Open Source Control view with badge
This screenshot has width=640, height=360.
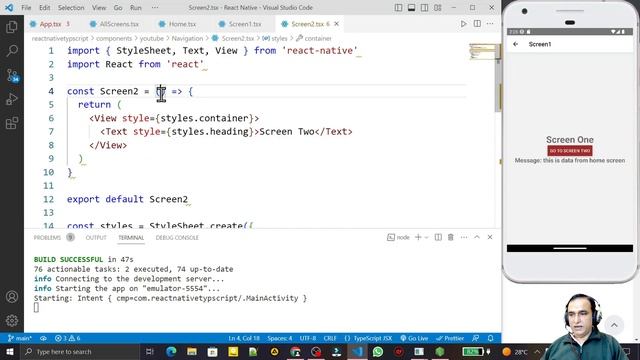[12, 75]
